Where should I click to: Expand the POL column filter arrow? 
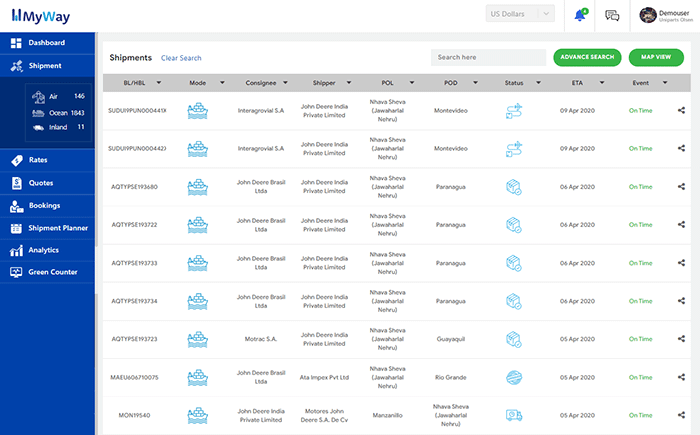tap(412, 83)
